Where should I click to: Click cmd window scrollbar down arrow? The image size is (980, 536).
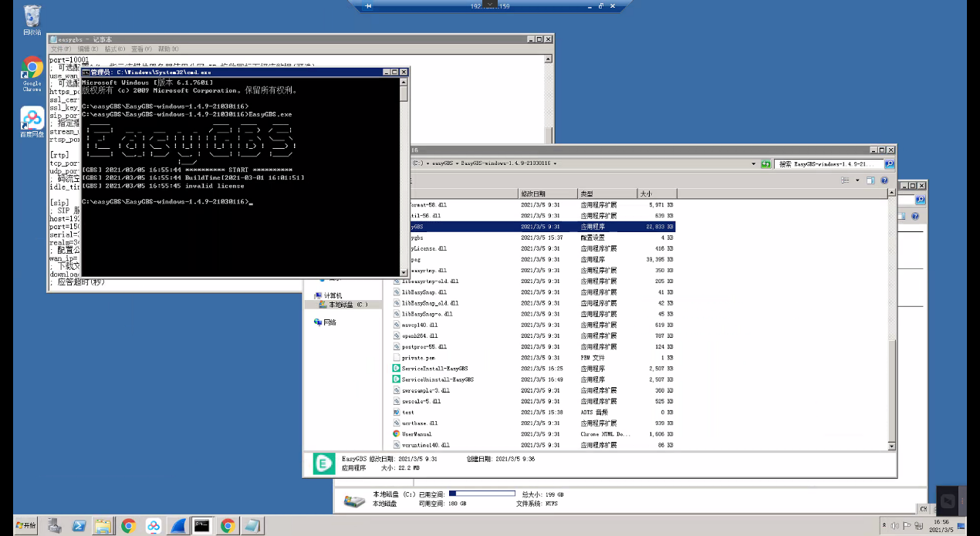tap(404, 271)
